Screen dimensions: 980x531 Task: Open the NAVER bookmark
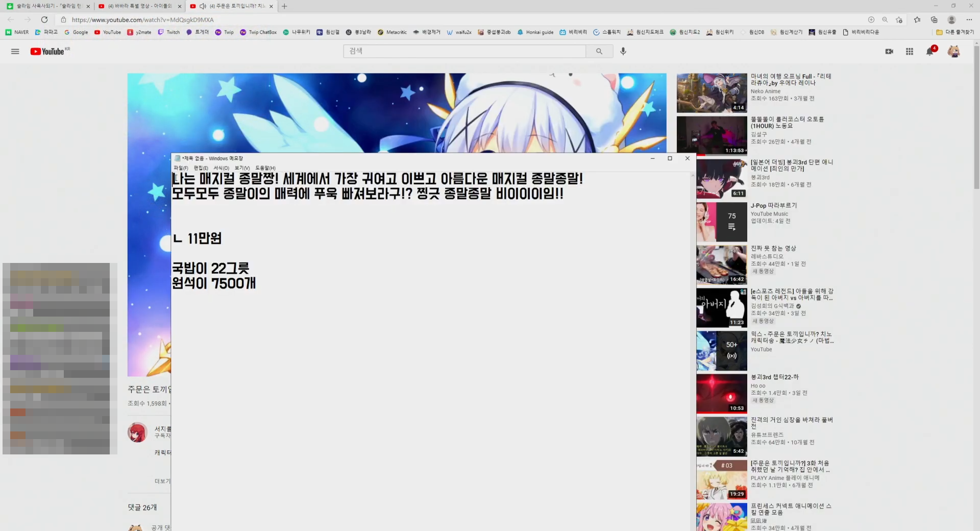pos(17,32)
